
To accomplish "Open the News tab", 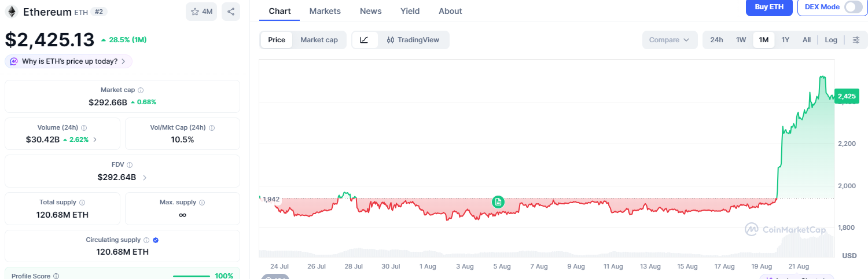I will click(370, 11).
